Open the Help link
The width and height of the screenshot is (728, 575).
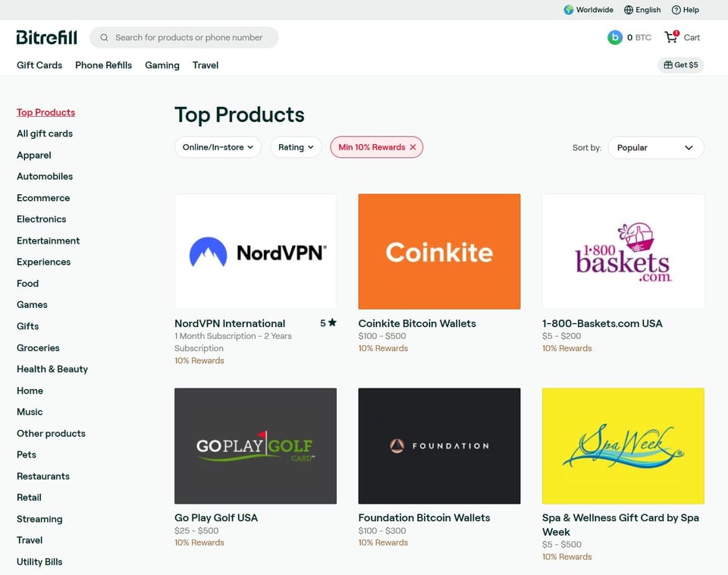(x=686, y=10)
